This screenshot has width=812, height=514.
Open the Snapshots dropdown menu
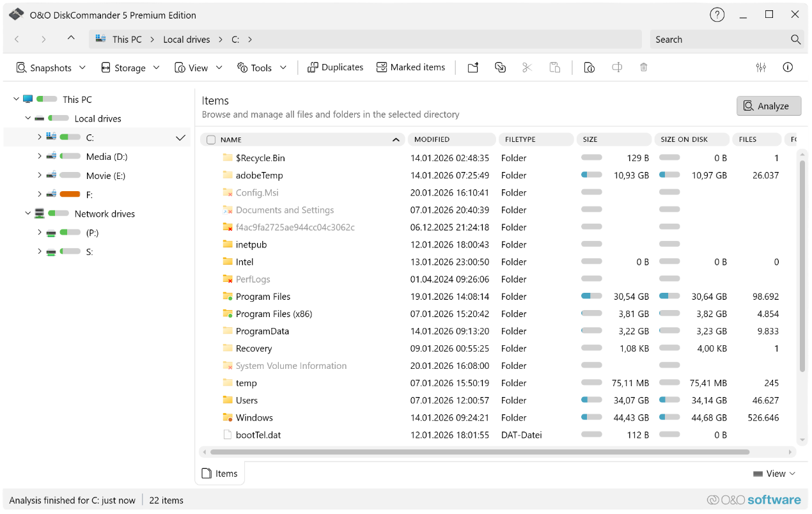[x=51, y=68]
